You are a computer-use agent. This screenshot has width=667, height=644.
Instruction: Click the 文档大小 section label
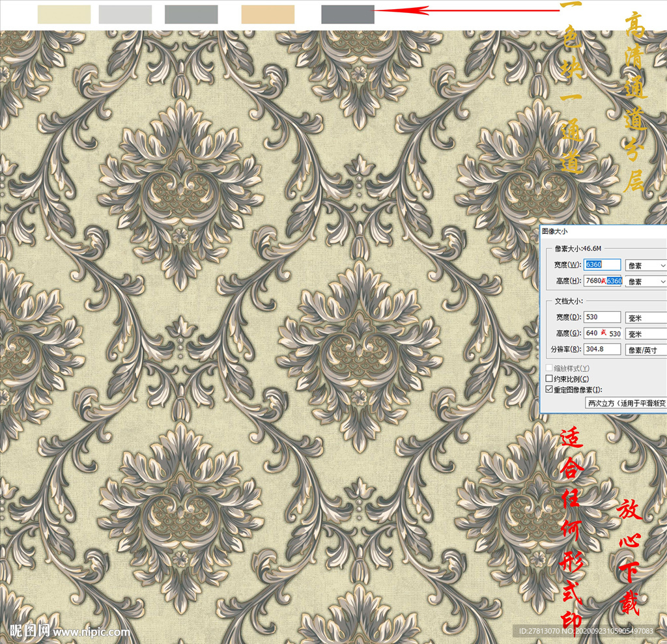click(x=569, y=301)
